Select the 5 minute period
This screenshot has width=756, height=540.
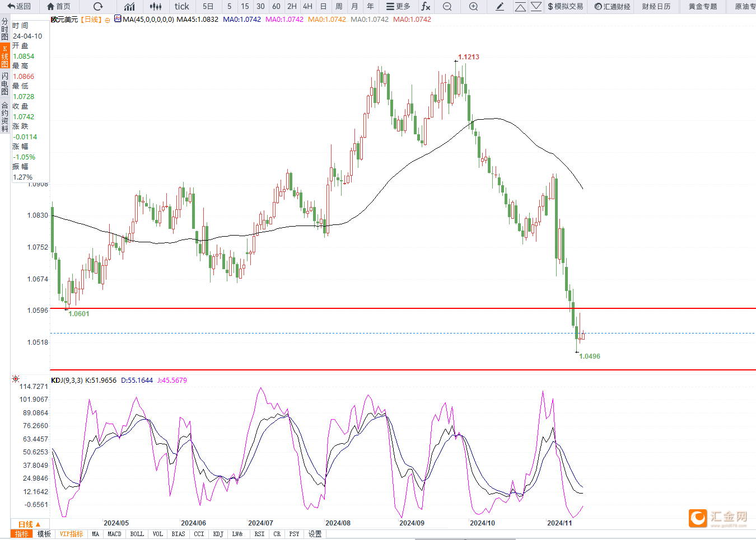(x=229, y=6)
